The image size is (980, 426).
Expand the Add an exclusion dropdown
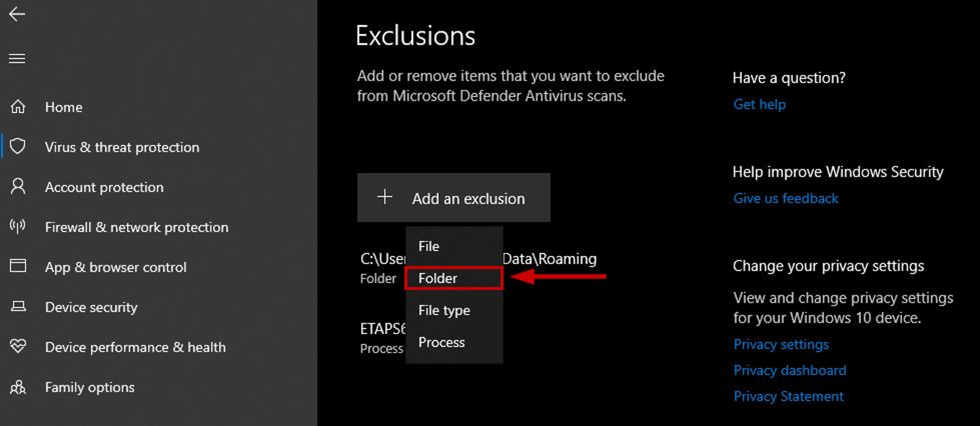[453, 197]
